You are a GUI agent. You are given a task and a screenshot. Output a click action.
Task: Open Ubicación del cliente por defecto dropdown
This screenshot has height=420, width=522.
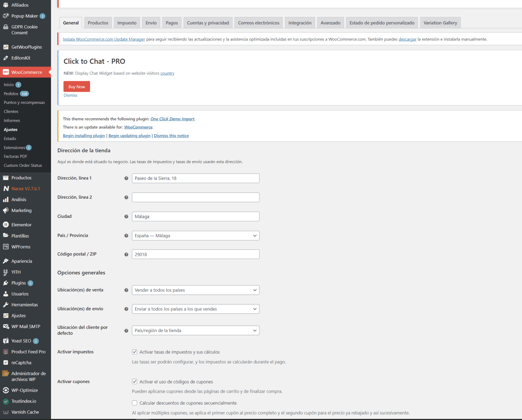pos(196,331)
